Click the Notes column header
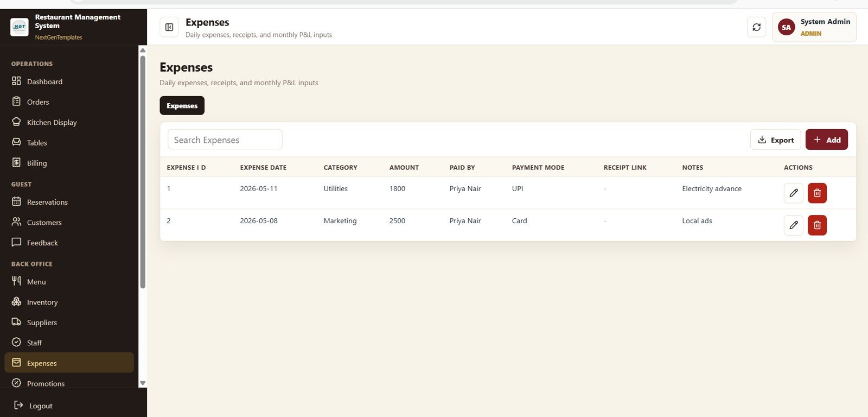 (x=692, y=167)
